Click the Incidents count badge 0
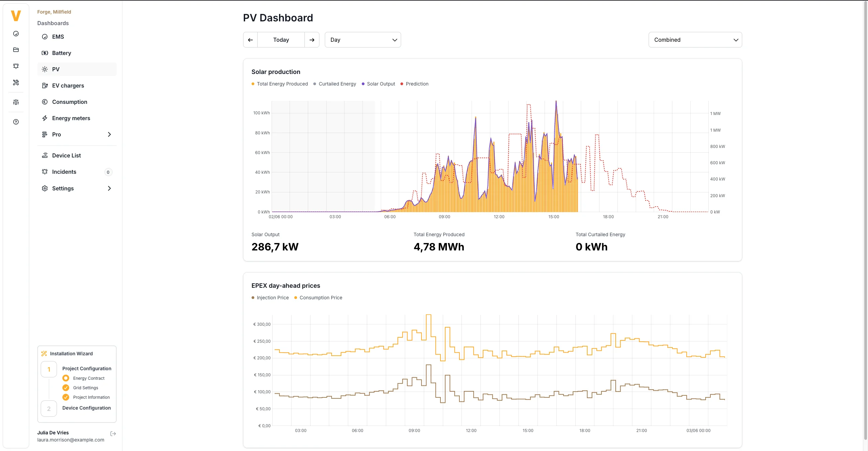This screenshot has height=451, width=868. 108,172
